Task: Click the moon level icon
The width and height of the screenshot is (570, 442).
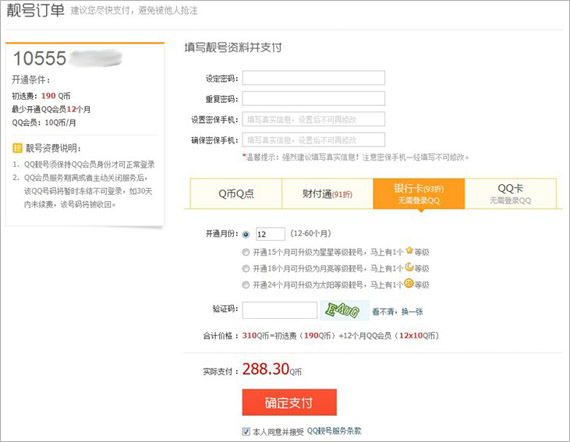Action: pyautogui.click(x=409, y=267)
